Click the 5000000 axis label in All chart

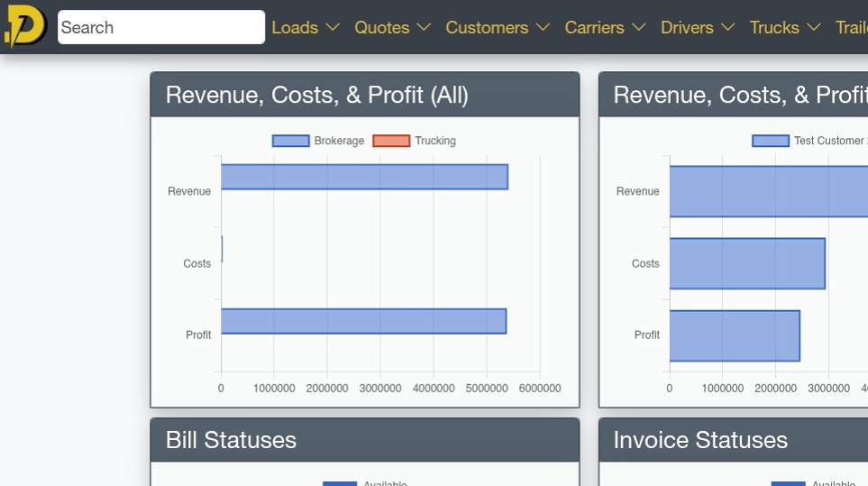487,388
